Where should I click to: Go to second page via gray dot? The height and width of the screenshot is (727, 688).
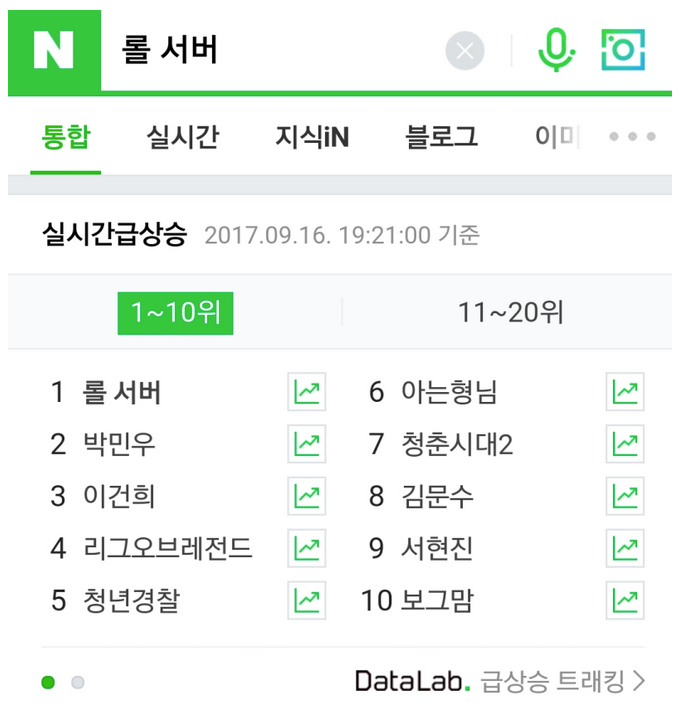tap(78, 683)
